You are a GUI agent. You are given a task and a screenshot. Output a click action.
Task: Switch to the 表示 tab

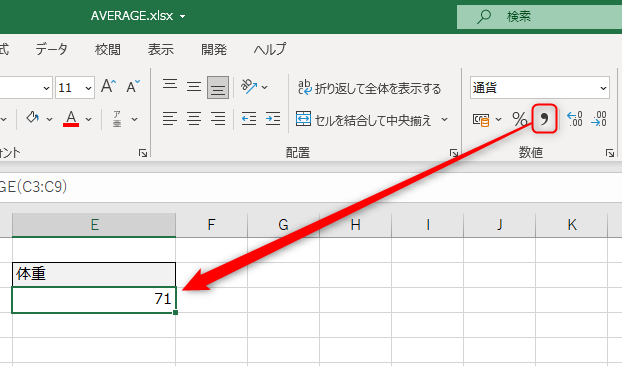pyautogui.click(x=161, y=50)
